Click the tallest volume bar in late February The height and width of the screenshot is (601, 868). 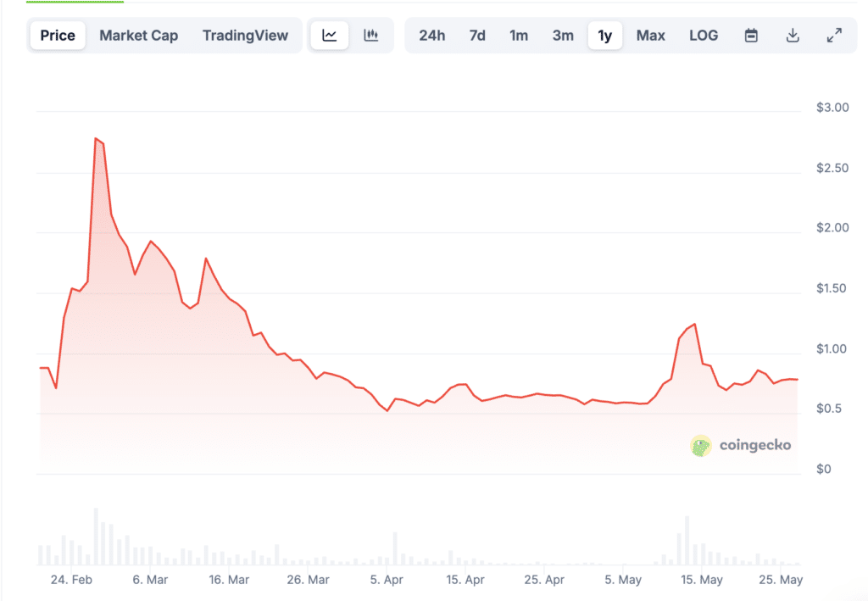pyautogui.click(x=96, y=537)
